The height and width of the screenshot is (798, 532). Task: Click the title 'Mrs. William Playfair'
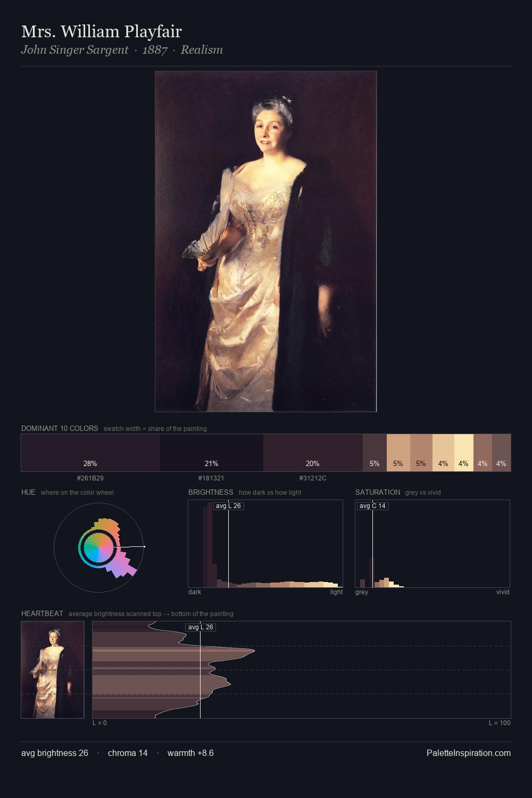pyautogui.click(x=102, y=31)
